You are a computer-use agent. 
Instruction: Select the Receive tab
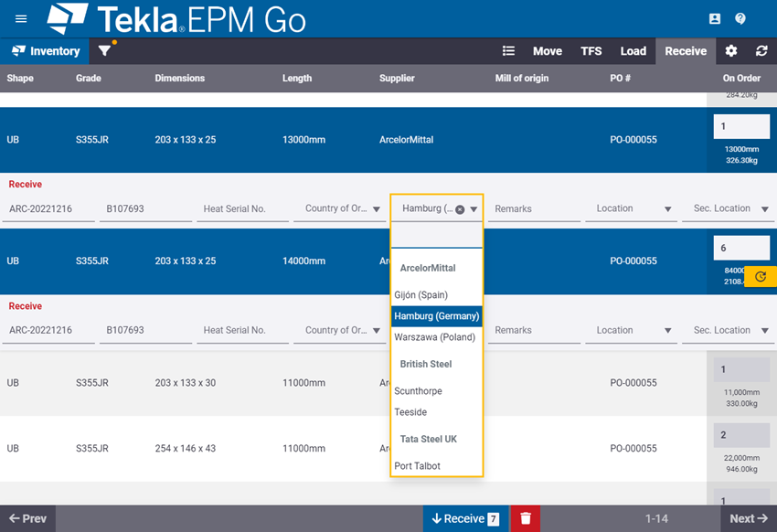[686, 51]
